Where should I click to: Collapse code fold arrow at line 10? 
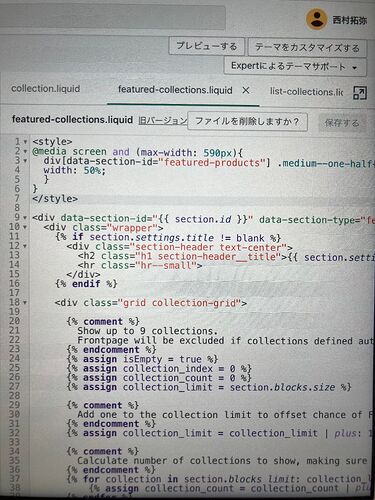(x=25, y=227)
